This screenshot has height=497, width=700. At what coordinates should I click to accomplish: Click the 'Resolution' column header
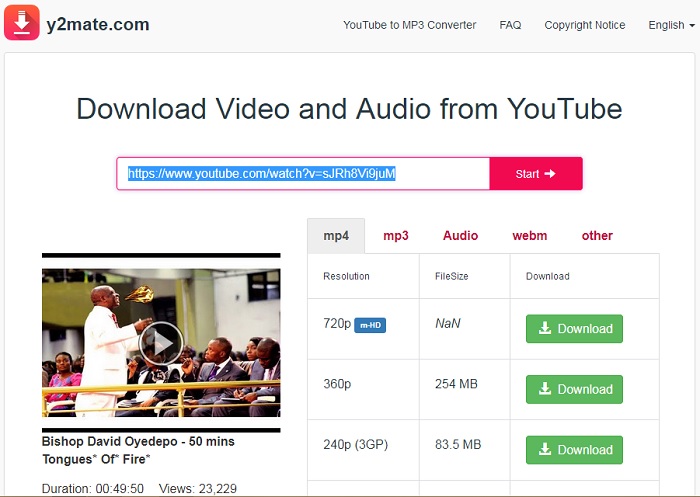(346, 276)
